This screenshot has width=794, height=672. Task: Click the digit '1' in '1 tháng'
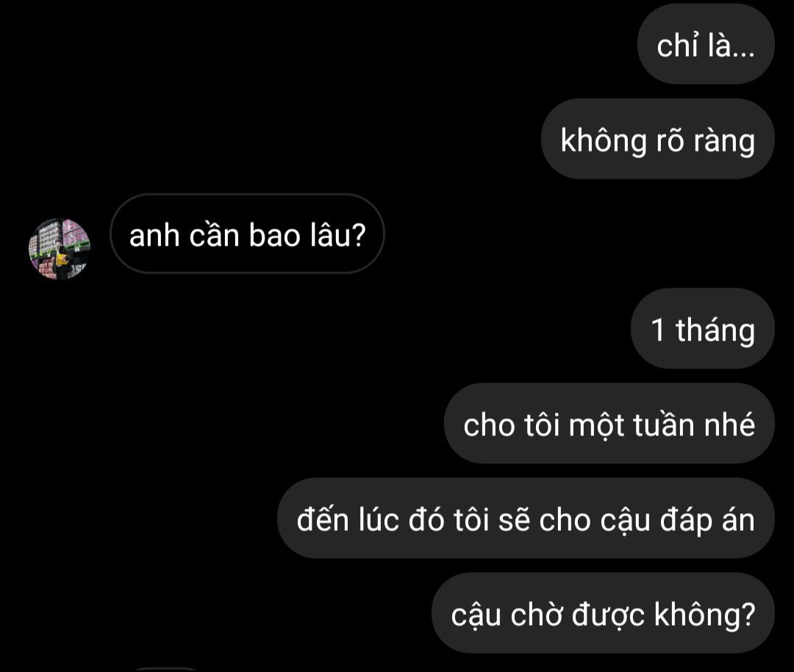click(658, 329)
